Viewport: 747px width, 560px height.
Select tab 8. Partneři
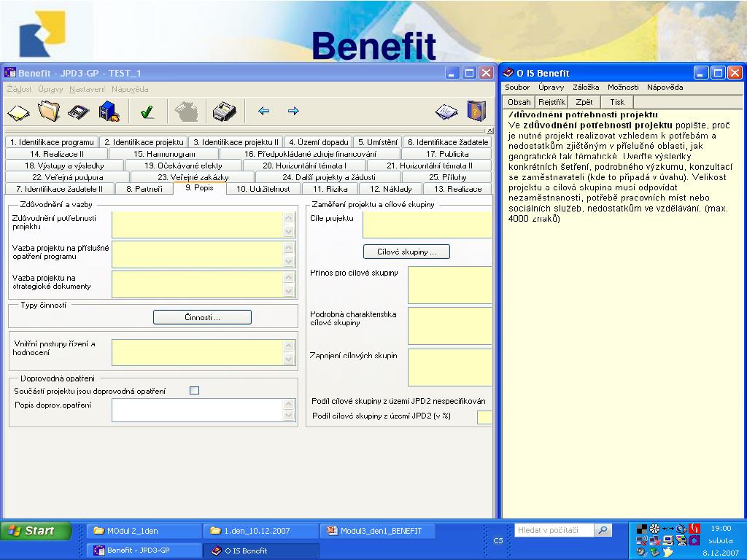coord(144,189)
